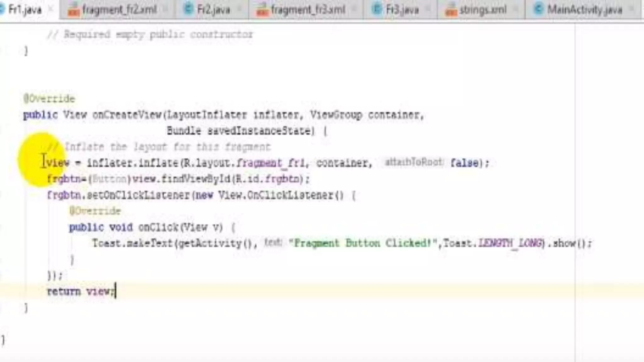The width and height of the screenshot is (644, 362).
Task: Open the Fr3.java tab
Action: pyautogui.click(x=402, y=10)
